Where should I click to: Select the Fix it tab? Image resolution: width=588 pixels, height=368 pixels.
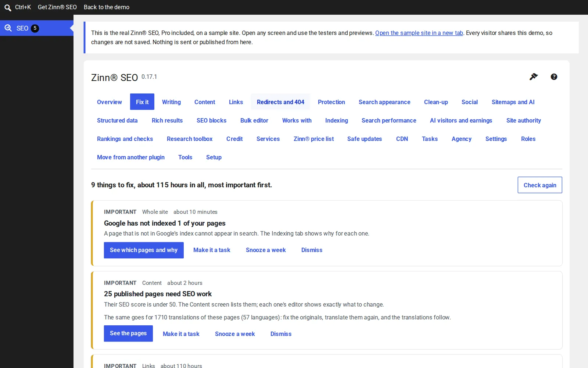click(x=142, y=102)
